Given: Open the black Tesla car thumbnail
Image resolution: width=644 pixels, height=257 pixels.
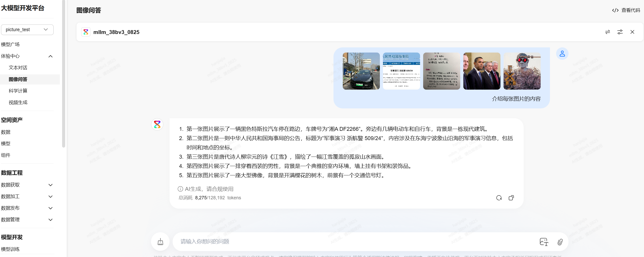Looking at the screenshot, I should (361, 71).
